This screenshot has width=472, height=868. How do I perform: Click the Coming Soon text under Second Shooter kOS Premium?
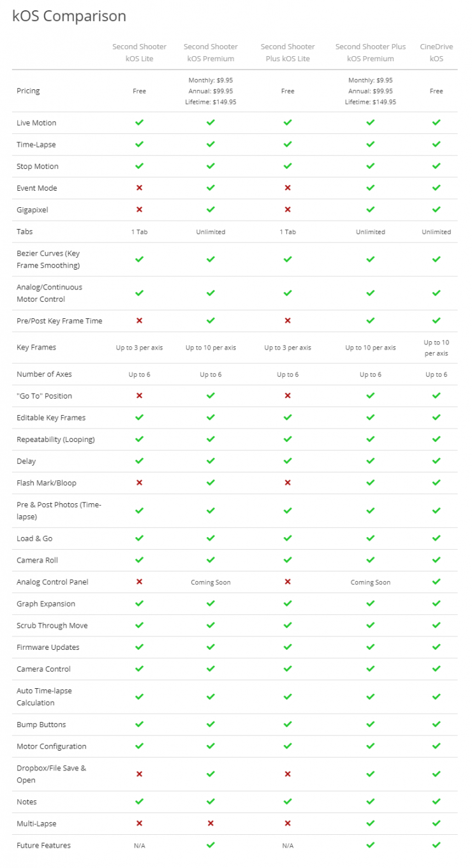[x=210, y=582]
